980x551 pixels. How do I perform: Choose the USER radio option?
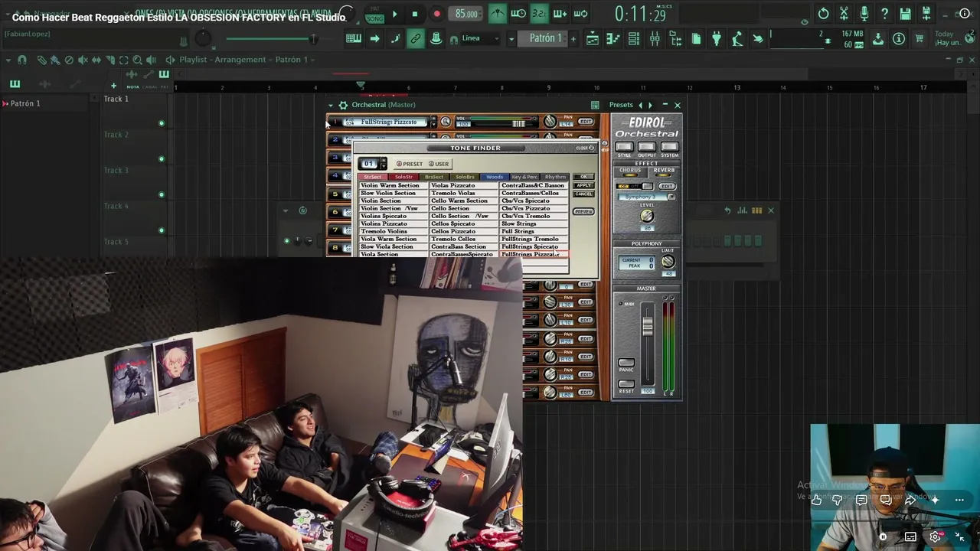click(439, 164)
